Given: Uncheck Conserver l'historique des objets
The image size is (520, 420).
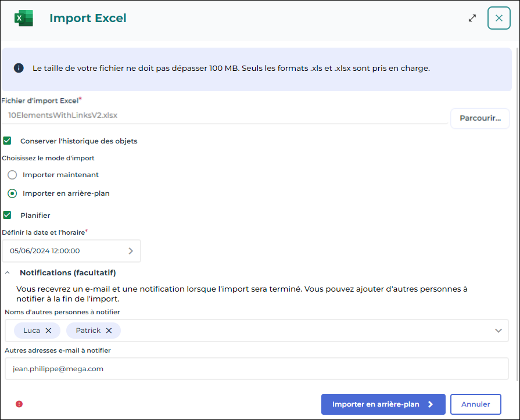Looking at the screenshot, I should 8,141.
